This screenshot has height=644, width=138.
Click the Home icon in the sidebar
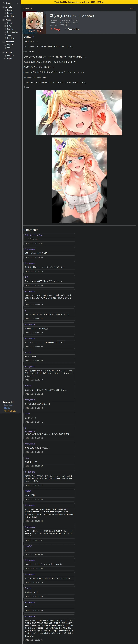pyautogui.click(x=4, y=3)
